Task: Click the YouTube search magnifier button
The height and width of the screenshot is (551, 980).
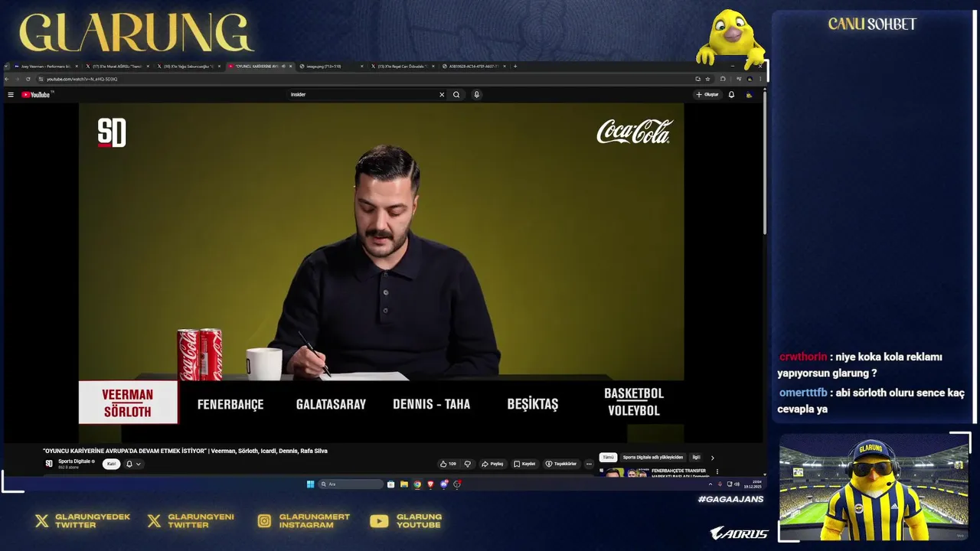Action: pyautogui.click(x=456, y=95)
